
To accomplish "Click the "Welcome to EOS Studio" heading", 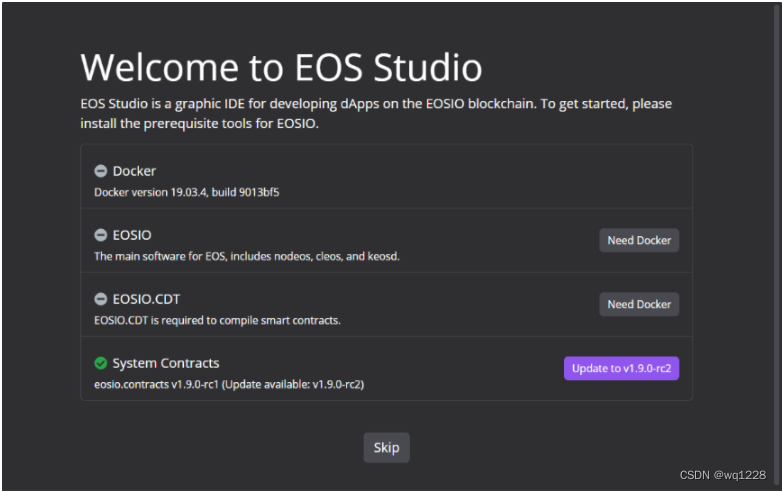I will click(281, 67).
